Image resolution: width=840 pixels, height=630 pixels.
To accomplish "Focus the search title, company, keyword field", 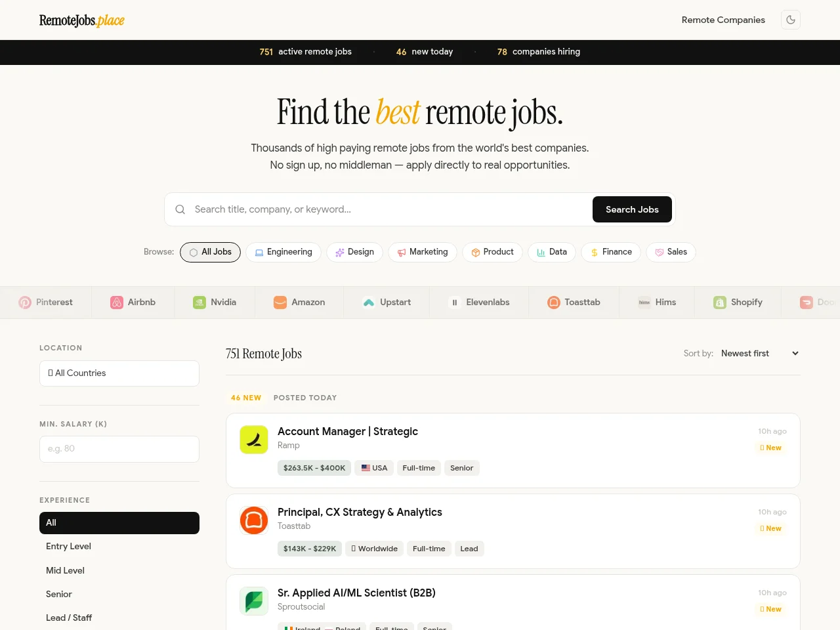I will [390, 209].
